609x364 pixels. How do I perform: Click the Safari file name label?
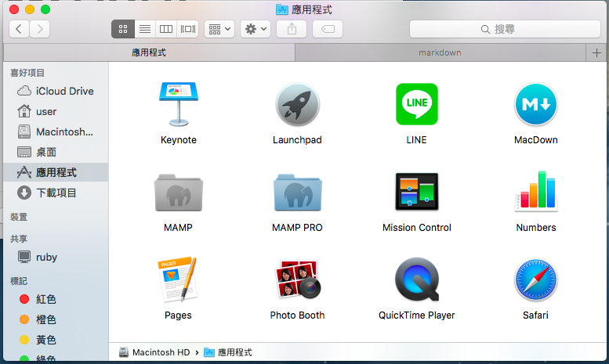click(536, 315)
